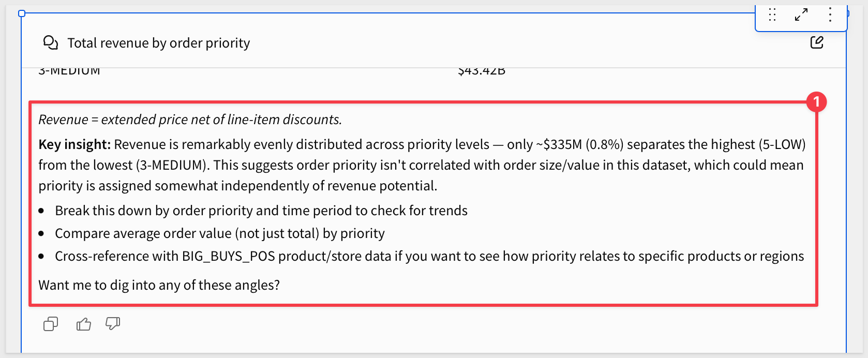Viewport: 868px width, 358px height.
Task: Click the italic revenue definition line
Action: (190, 120)
